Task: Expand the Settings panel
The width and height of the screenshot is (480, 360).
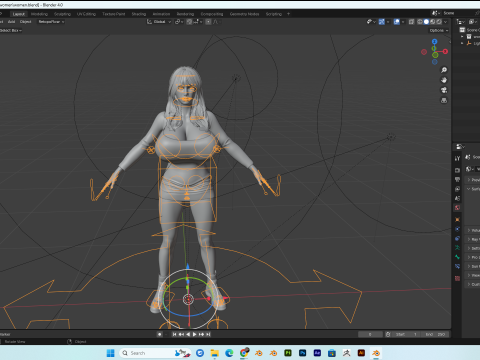Action: pyautogui.click(x=472, y=248)
